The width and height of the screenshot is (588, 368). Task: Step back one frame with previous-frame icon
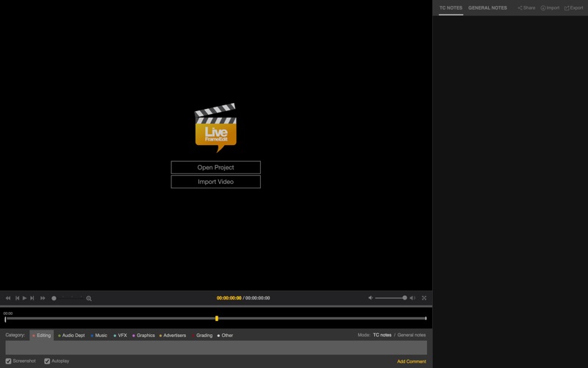[17, 298]
